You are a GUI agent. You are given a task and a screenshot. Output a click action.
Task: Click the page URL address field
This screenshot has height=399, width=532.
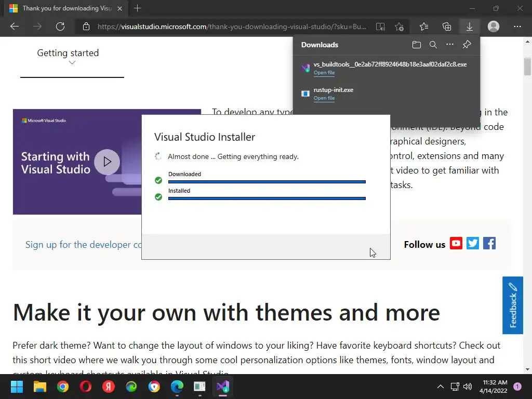point(232,26)
